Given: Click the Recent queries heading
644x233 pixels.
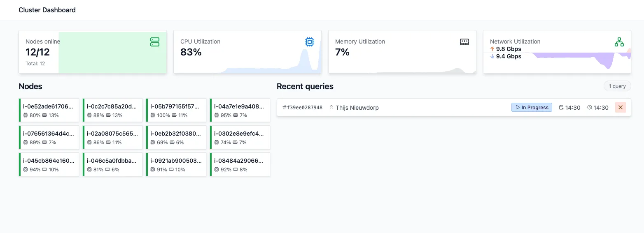Looking at the screenshot, I should (305, 86).
